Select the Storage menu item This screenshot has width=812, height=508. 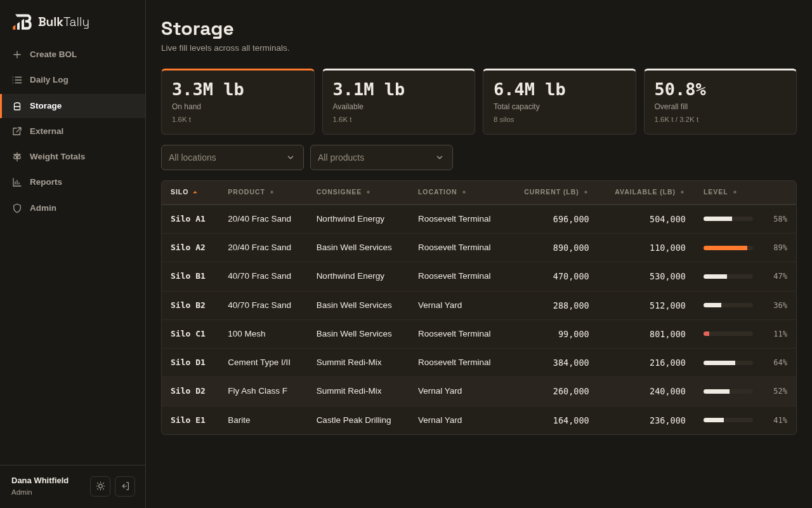click(x=73, y=106)
